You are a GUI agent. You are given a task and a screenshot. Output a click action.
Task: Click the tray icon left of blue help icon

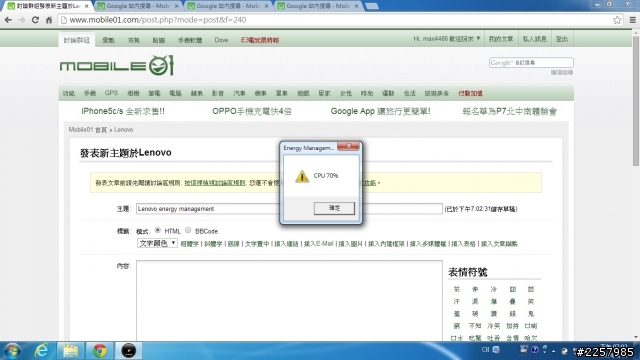point(524,349)
